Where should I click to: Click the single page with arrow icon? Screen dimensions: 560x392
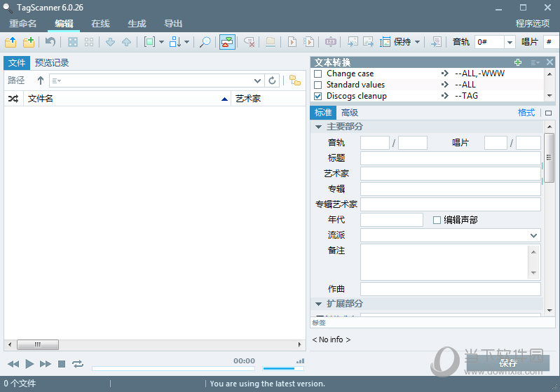tap(292, 42)
